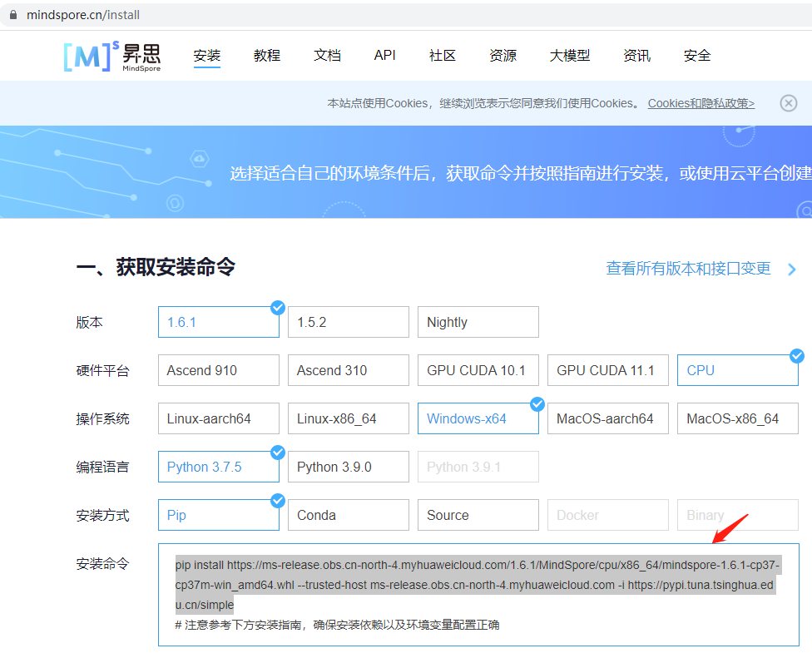The image size is (812, 658).
Task: Click the lock icon in address bar
Action: point(13,14)
